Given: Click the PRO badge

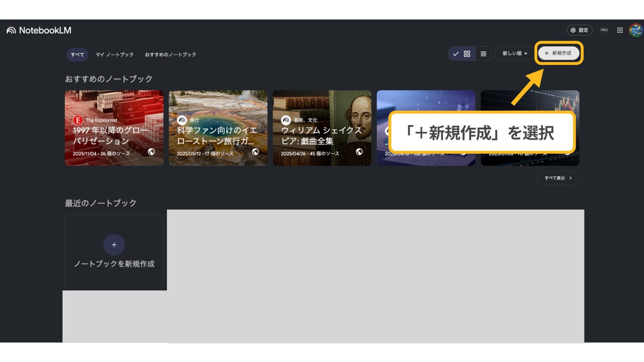Looking at the screenshot, I should 604,30.
